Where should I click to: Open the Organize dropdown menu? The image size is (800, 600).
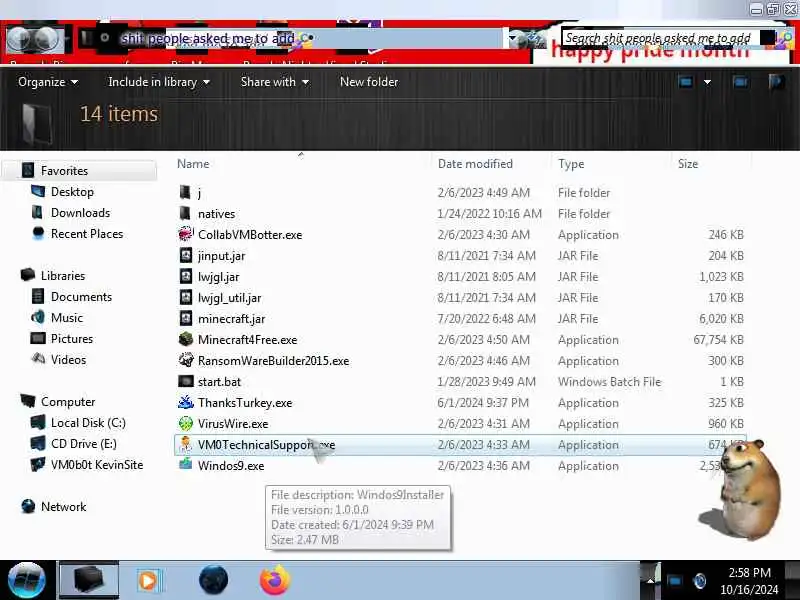48,82
